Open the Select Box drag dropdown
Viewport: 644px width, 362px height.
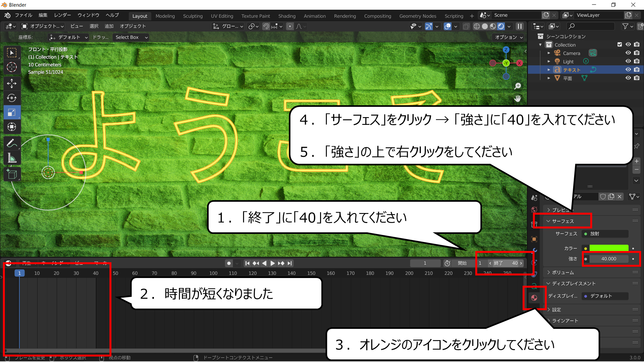[131, 37]
